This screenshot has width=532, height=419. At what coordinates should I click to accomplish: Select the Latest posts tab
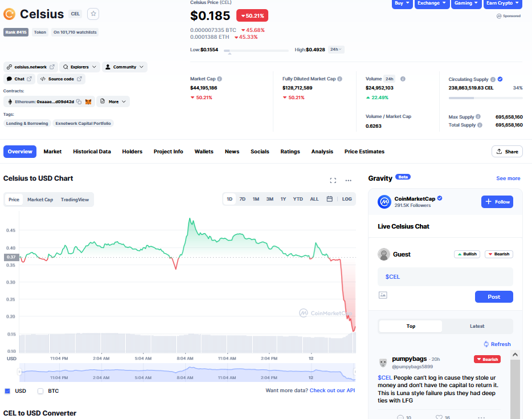477,326
